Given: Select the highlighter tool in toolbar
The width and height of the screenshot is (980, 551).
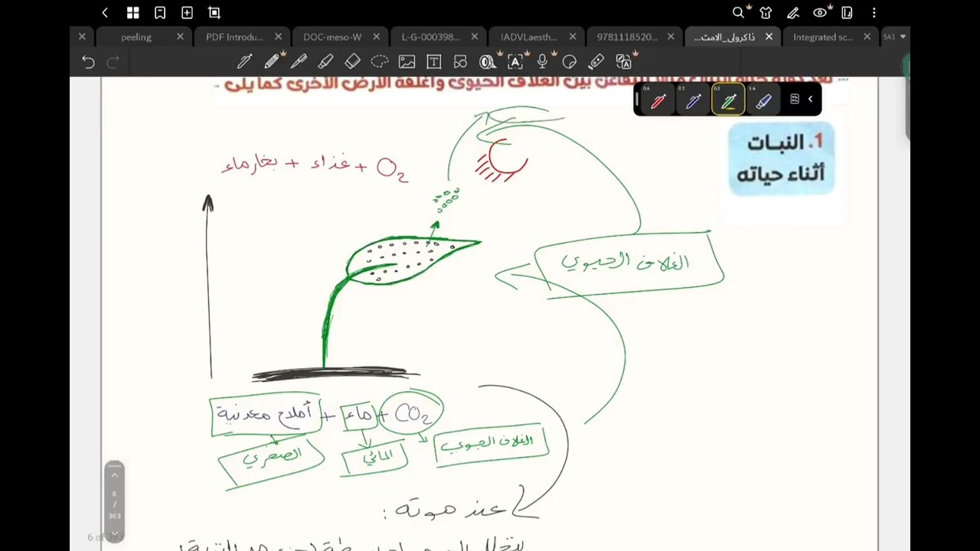Looking at the screenshot, I should pos(325,61).
